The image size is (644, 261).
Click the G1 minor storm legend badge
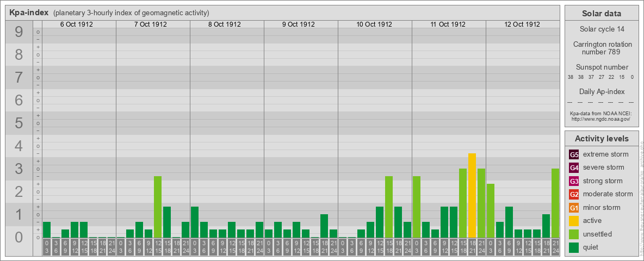click(574, 208)
